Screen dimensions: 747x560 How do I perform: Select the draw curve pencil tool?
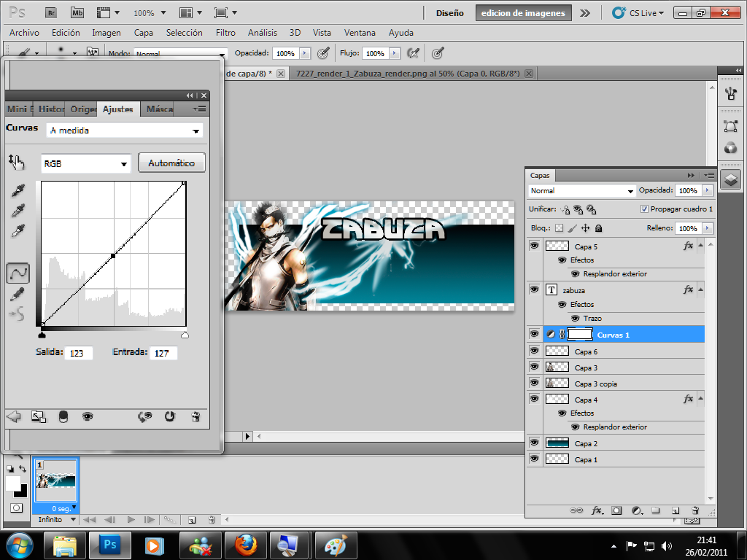coord(18,295)
